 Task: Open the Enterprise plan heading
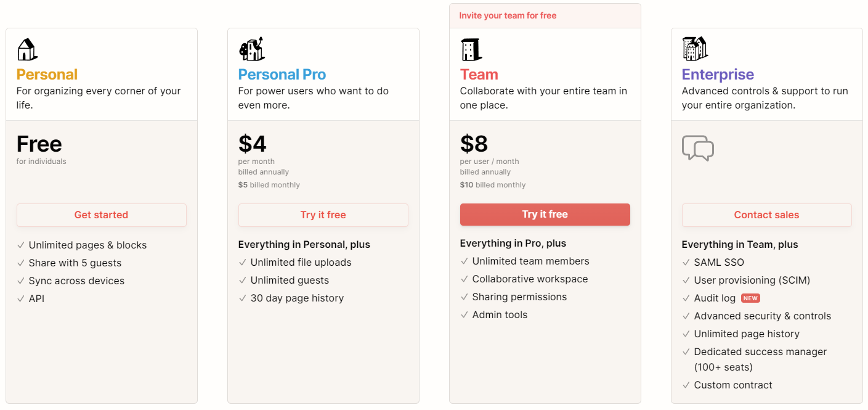(x=717, y=75)
